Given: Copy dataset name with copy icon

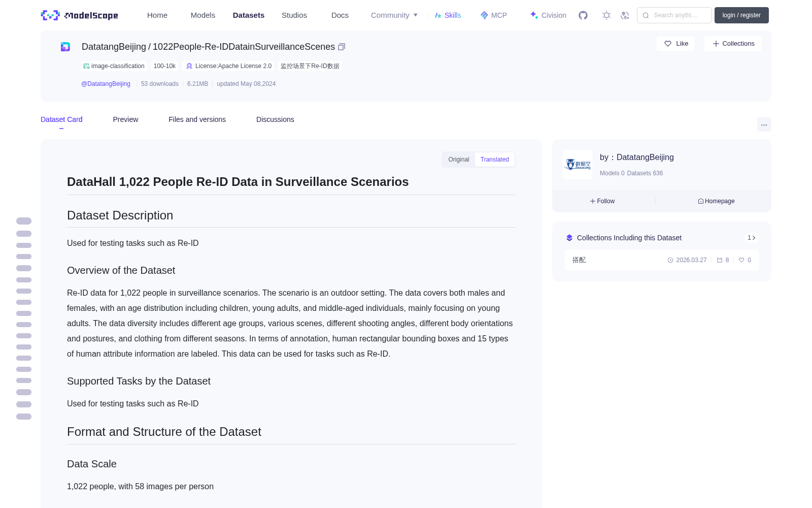Looking at the screenshot, I should pos(342,47).
